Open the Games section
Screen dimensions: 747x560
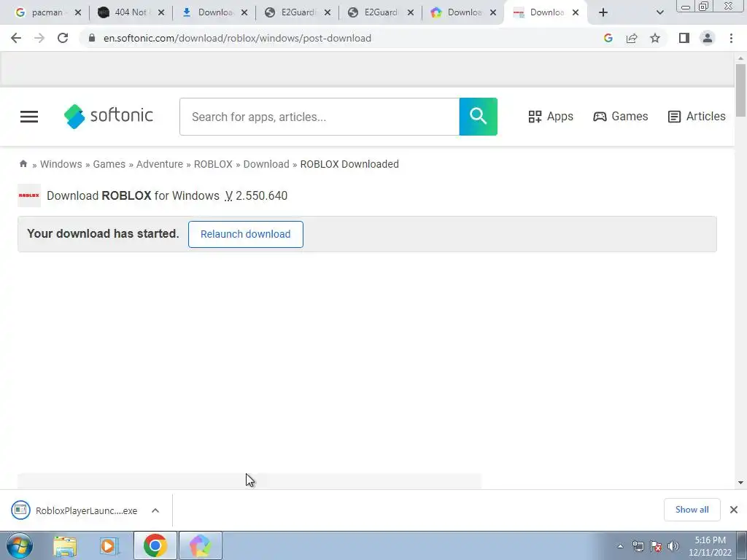click(x=620, y=116)
